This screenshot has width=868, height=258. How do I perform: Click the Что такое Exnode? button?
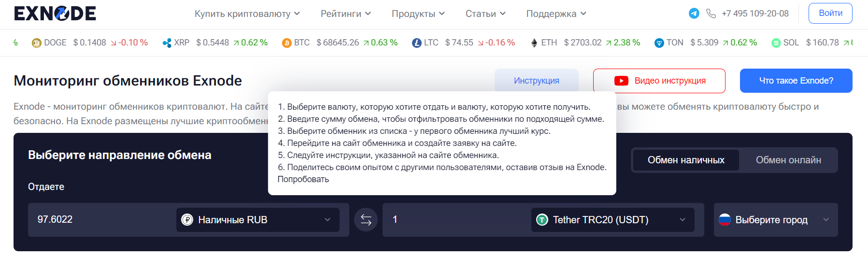(x=796, y=81)
